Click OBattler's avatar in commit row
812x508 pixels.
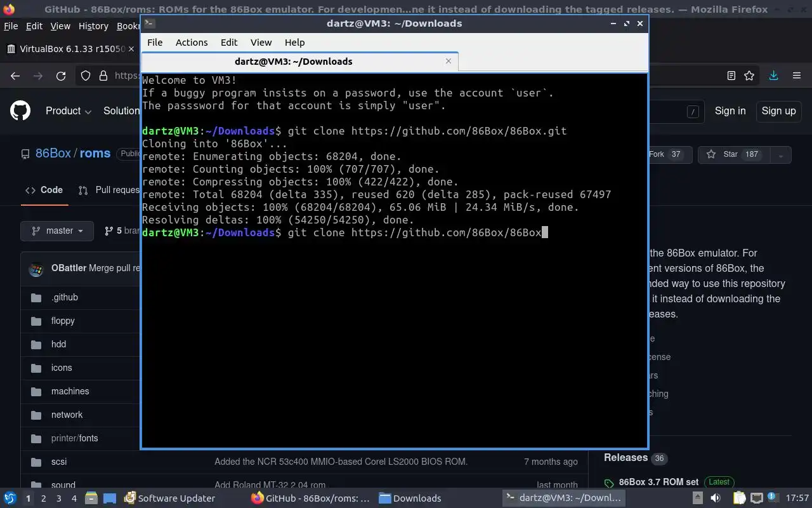pos(37,268)
